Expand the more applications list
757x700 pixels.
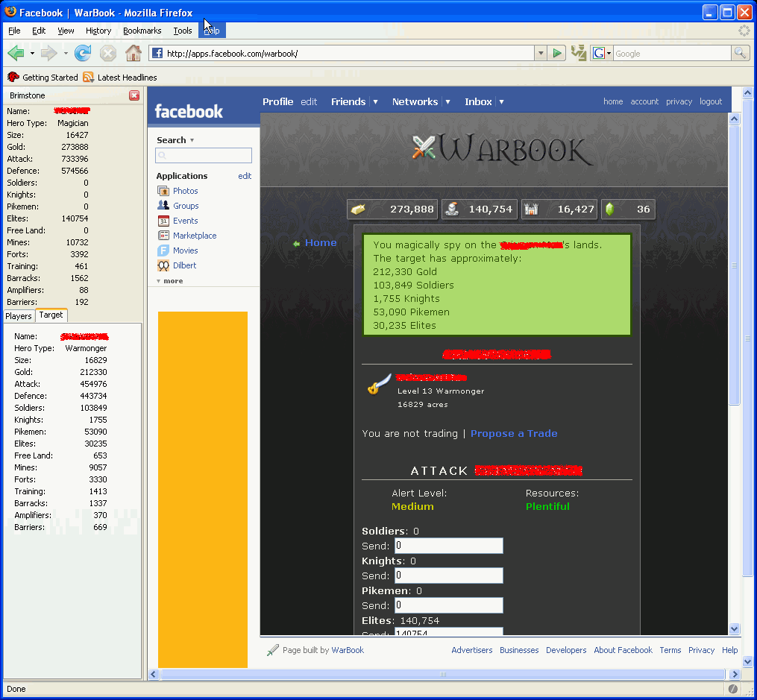tap(169, 281)
